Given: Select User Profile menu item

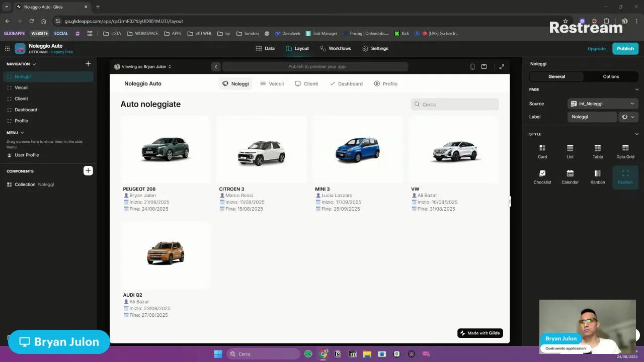Looking at the screenshot, I should point(48,155).
